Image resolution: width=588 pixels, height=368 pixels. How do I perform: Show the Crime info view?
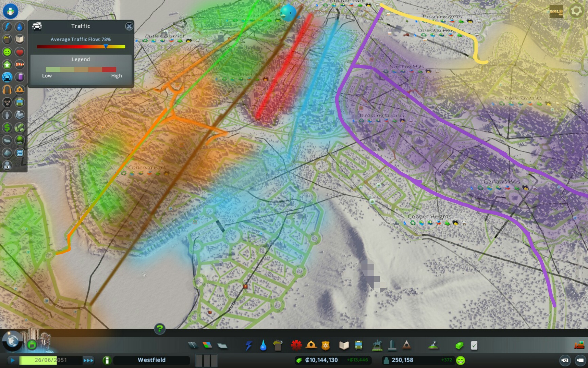coord(7,102)
